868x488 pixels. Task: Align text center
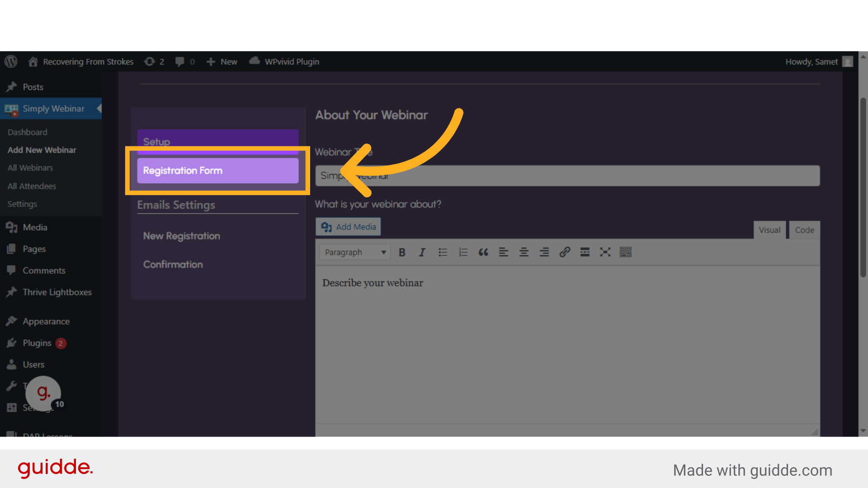pyautogui.click(x=524, y=252)
